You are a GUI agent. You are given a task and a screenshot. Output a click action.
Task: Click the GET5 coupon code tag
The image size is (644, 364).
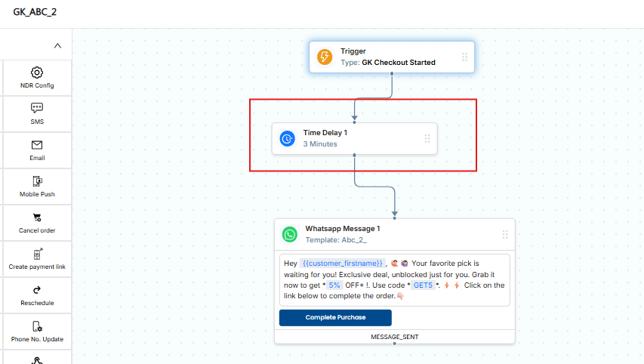423,285
